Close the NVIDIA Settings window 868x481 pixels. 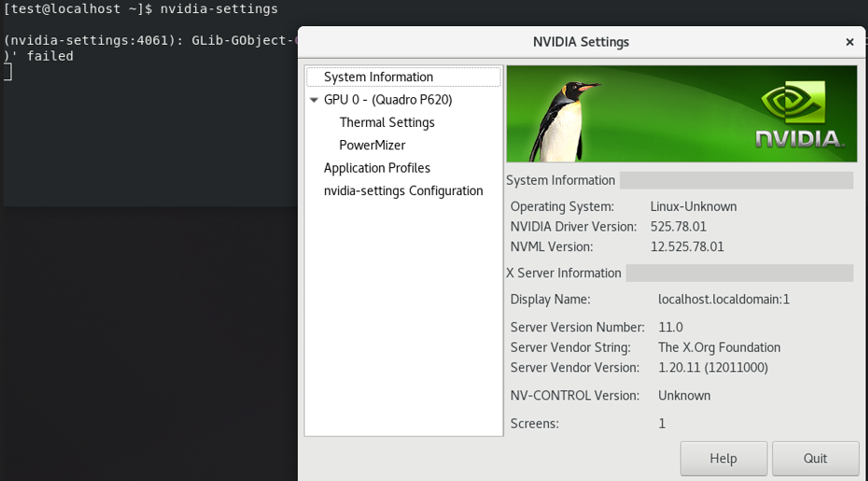click(x=849, y=42)
